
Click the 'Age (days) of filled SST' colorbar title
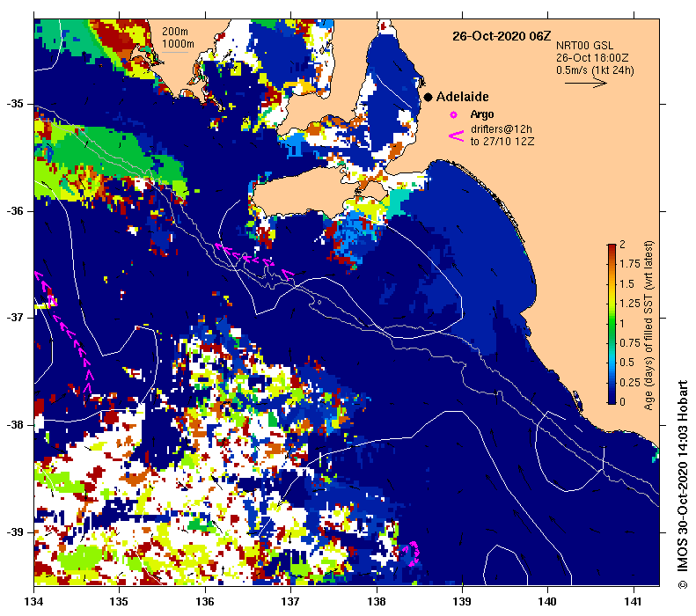[x=648, y=325]
